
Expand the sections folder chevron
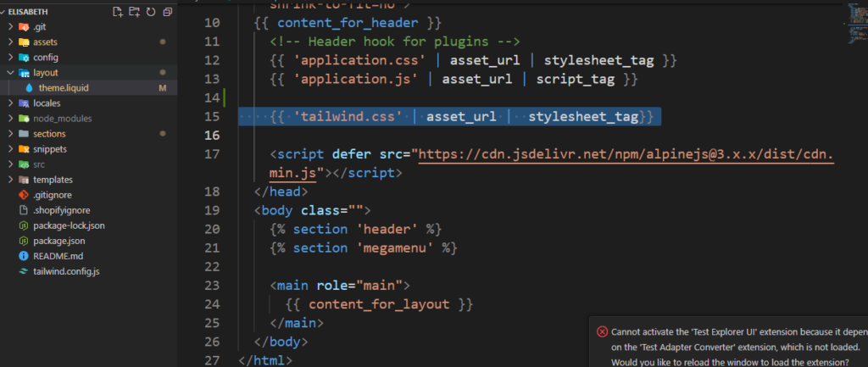pos(10,134)
